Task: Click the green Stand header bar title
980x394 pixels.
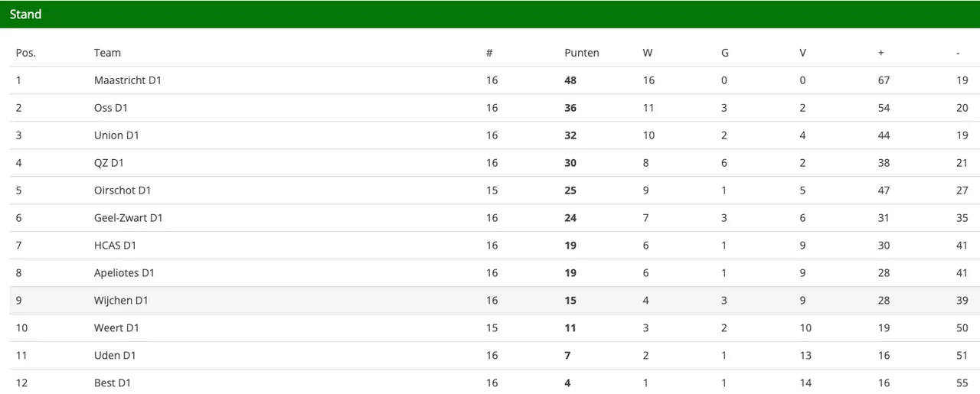Action: pos(26,15)
